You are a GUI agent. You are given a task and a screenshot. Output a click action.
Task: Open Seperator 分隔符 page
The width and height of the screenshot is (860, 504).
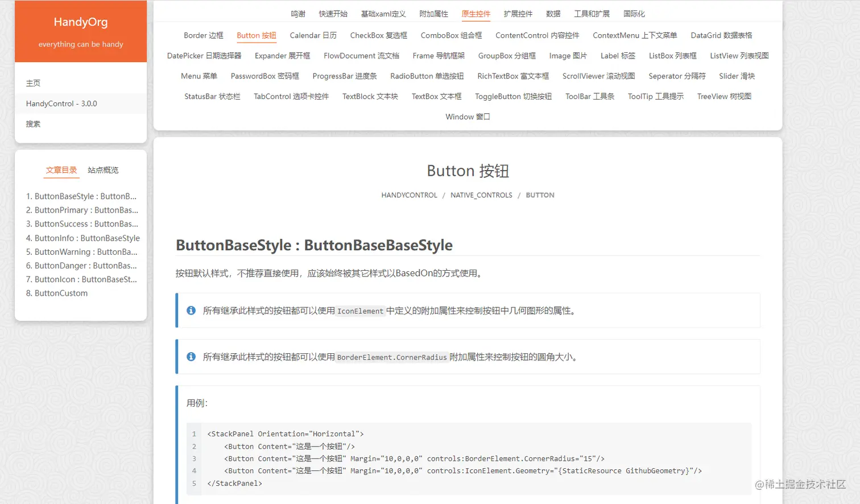click(x=677, y=76)
